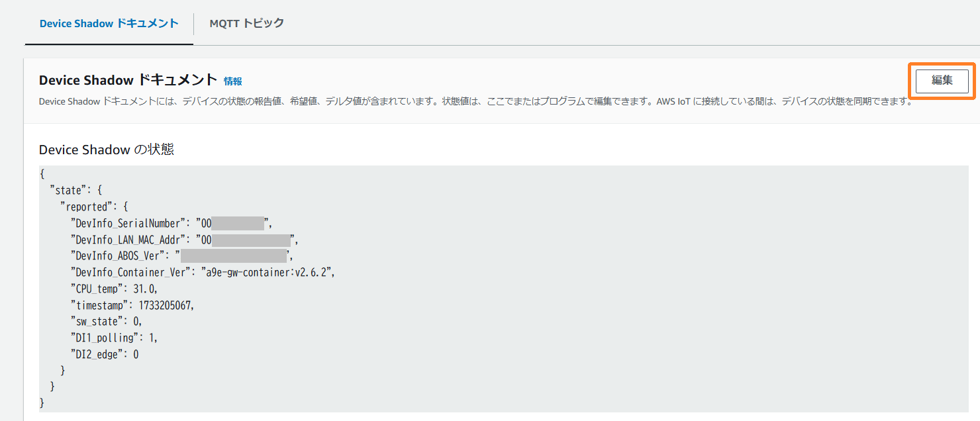
Task: Click the description text mentioning AWS IoT
Action: pos(475,102)
